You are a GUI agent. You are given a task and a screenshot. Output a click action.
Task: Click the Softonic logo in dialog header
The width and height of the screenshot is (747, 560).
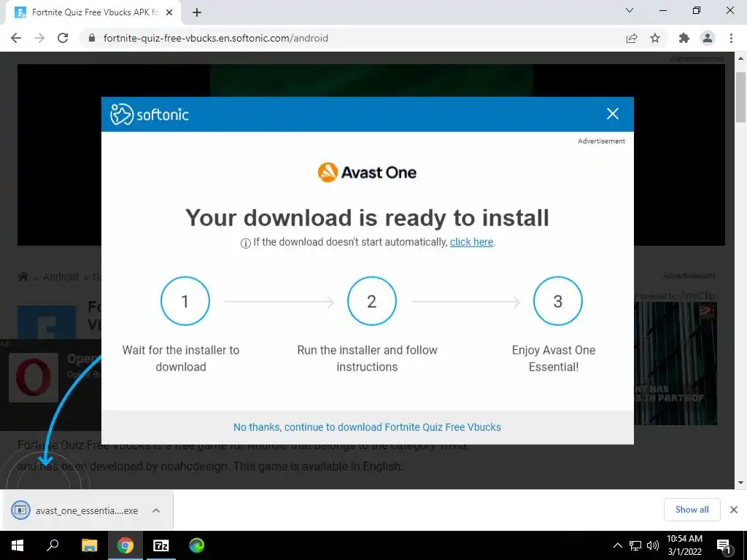(150, 114)
